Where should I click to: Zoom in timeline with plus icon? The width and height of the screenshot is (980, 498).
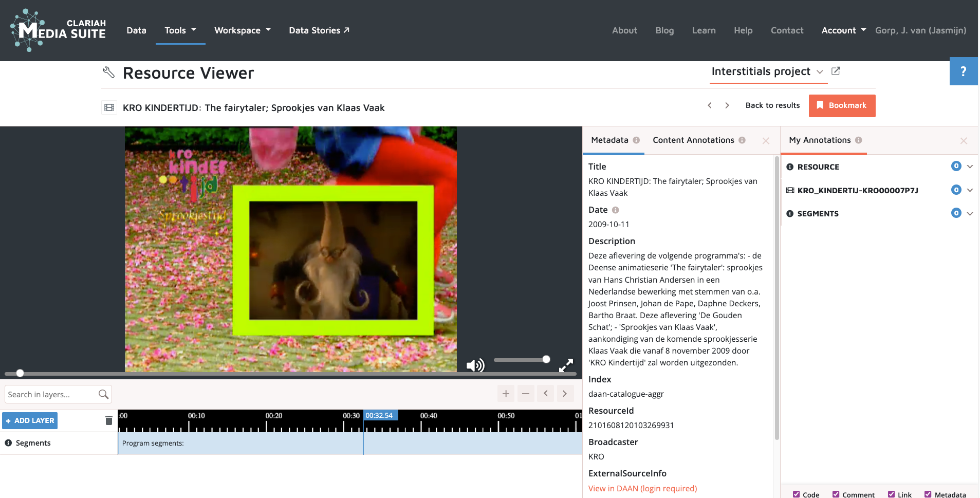(x=506, y=394)
